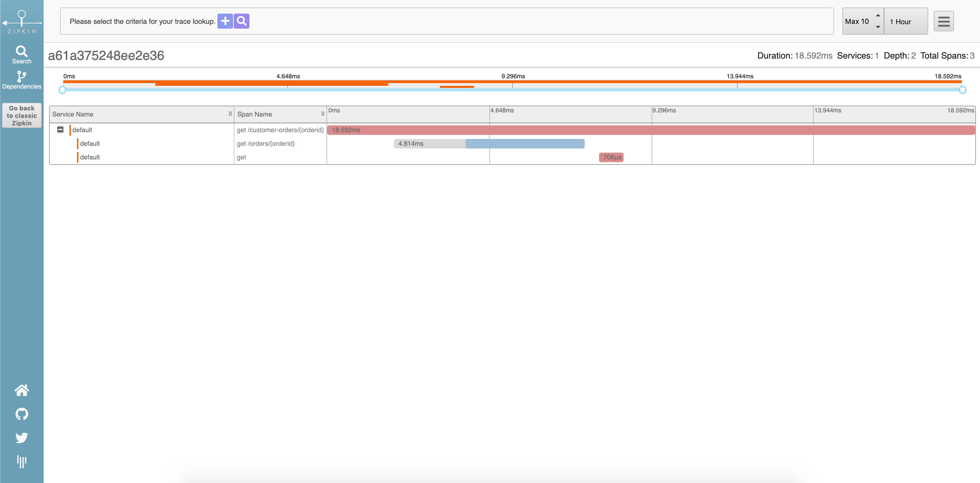Select the get /orders/{orderid} span row
980x483 pixels.
pos(265,143)
